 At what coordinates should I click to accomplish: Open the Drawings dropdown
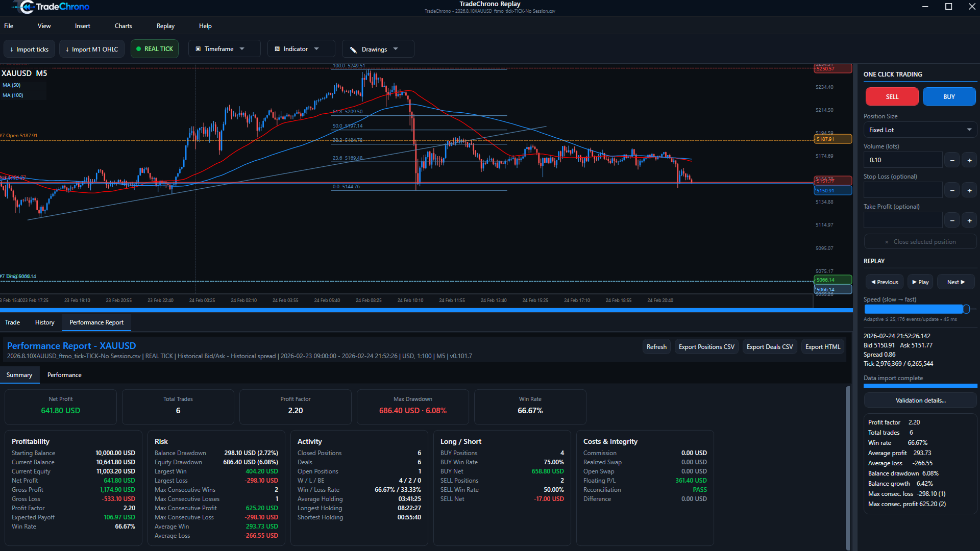point(378,49)
